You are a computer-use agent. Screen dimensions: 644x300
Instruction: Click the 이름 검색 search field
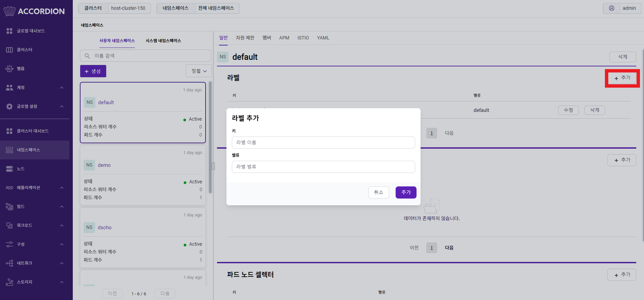coord(146,56)
